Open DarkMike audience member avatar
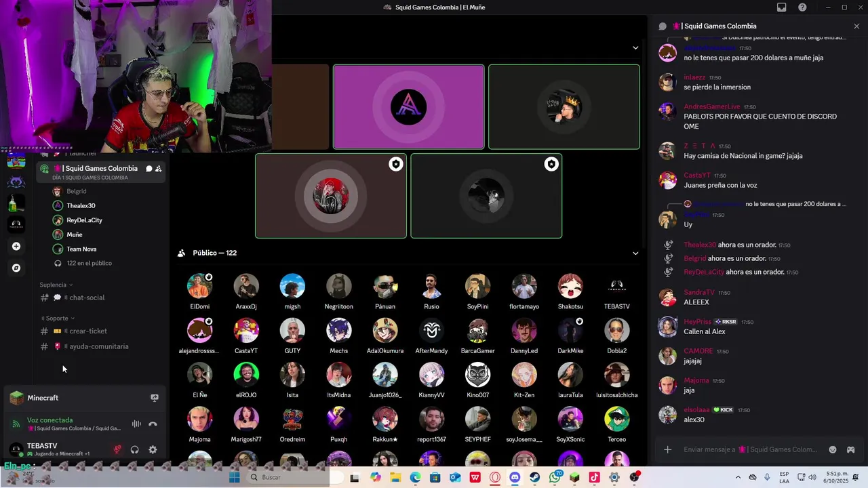The width and height of the screenshot is (868, 488). coord(570,331)
